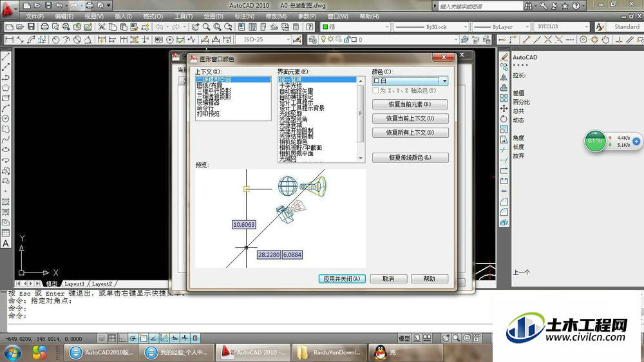Viewport: 644px width, 362px height.
Task: Open the color dropdown showing 白
Action: (410, 81)
